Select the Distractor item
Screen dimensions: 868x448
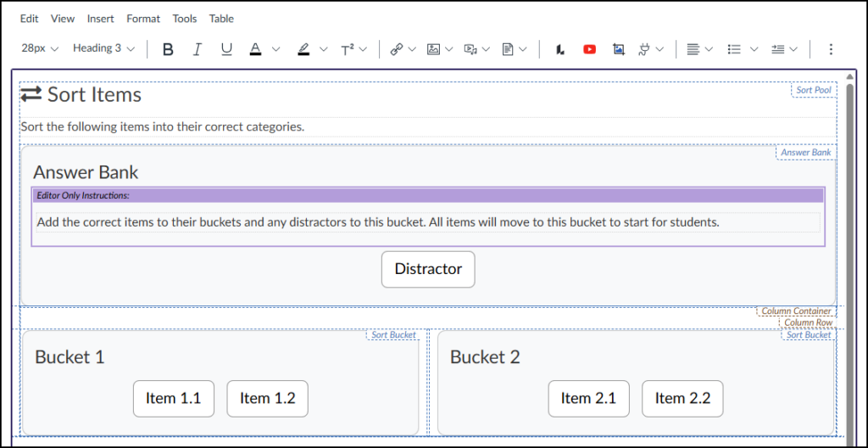428,270
